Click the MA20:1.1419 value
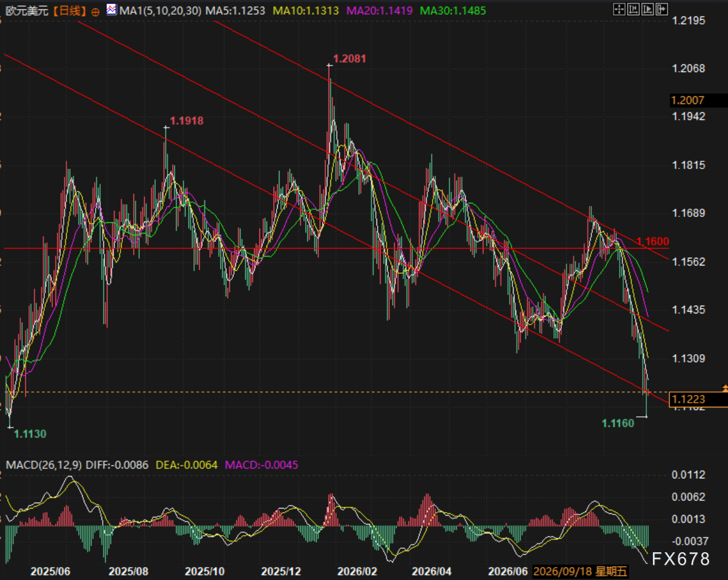The height and width of the screenshot is (580, 728). [x=379, y=11]
